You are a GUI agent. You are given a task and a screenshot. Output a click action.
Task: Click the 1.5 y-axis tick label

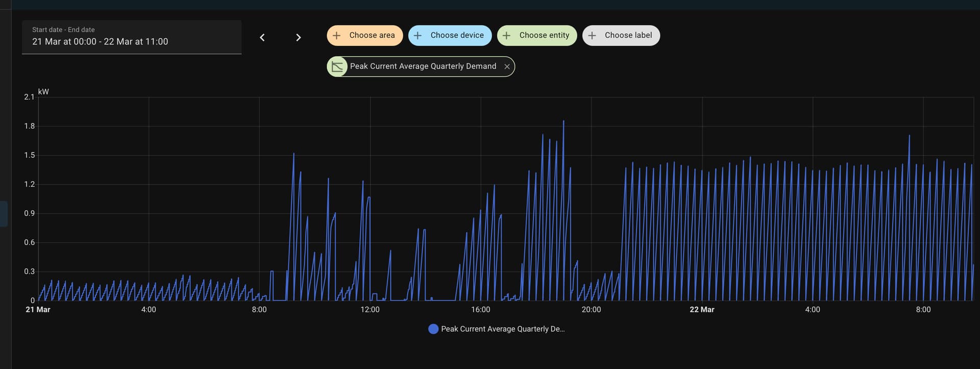point(29,155)
